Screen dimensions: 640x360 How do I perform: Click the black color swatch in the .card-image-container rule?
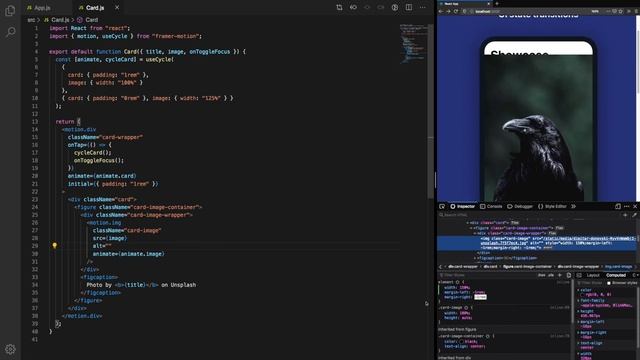pos(461,342)
